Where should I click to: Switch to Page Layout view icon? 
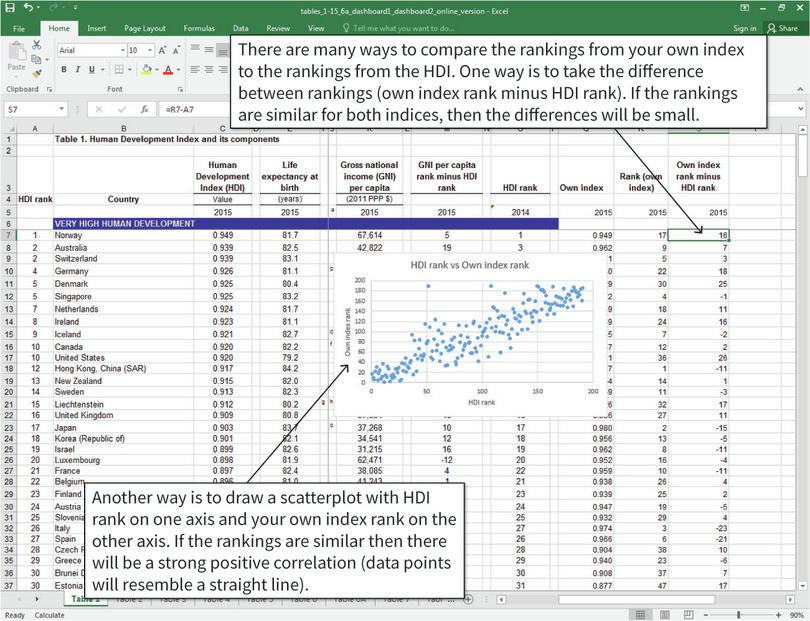tap(665, 612)
